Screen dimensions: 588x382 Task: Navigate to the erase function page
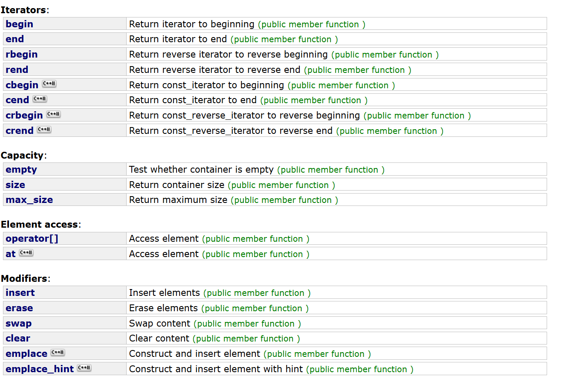tap(19, 308)
